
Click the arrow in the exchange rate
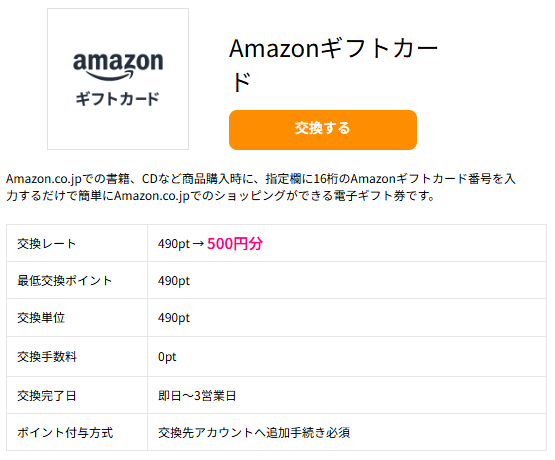[199, 243]
